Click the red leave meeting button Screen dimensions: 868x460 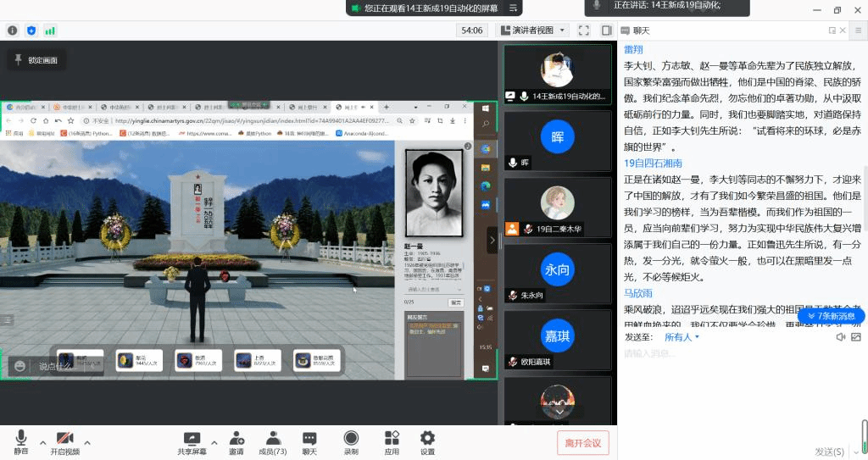582,442
